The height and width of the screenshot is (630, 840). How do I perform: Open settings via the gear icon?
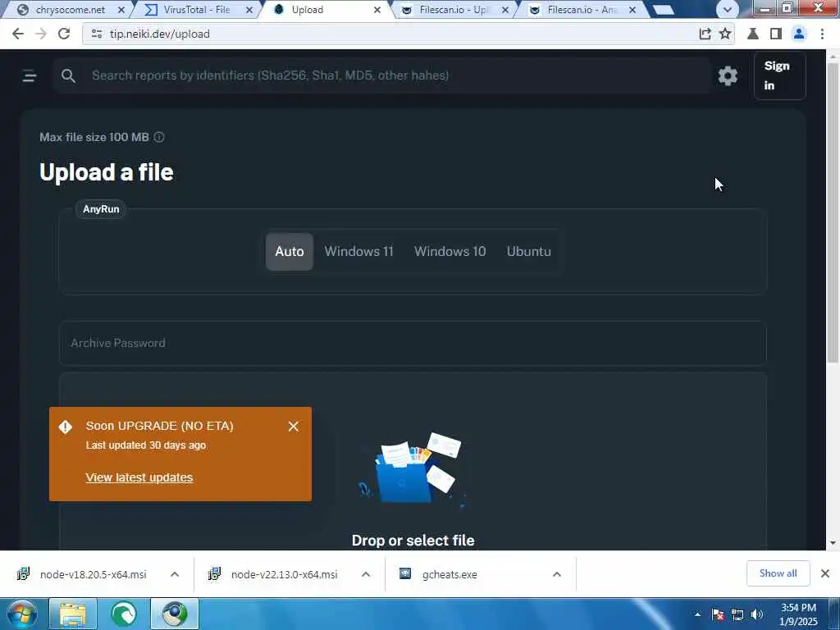[728, 76]
